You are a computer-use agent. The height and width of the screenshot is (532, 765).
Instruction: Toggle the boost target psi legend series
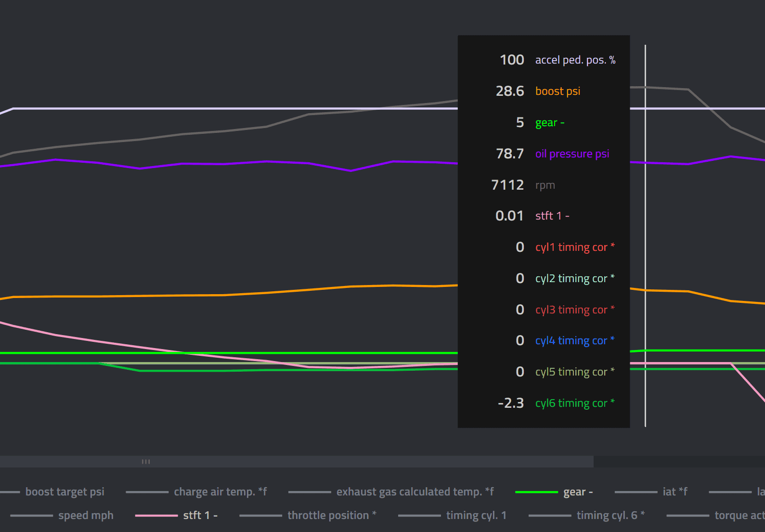pos(52,492)
